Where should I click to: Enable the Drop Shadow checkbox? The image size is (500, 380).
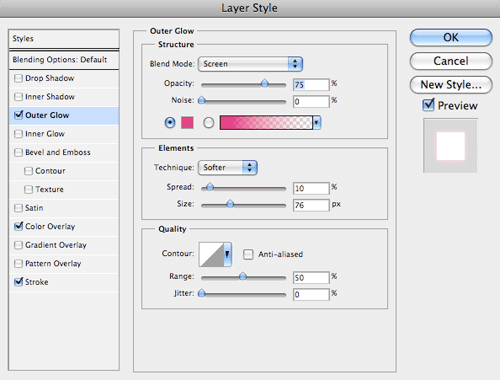(x=18, y=79)
